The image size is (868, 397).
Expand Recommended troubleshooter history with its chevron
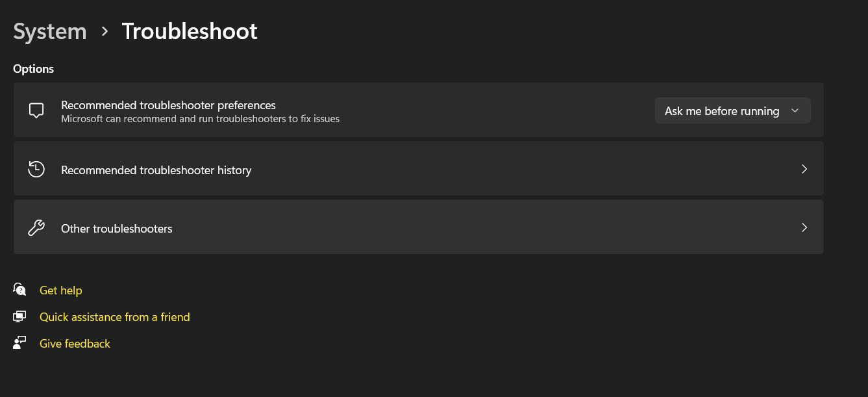804,168
